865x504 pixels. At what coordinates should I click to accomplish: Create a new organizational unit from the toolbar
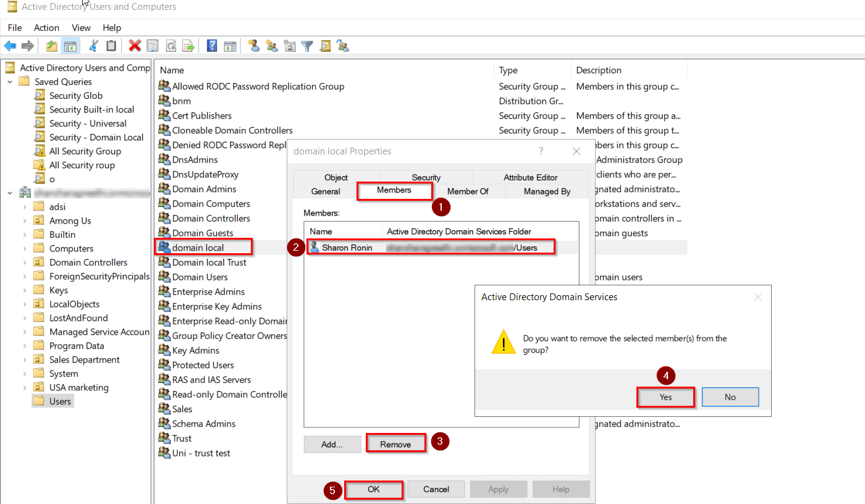pyautogui.click(x=290, y=46)
